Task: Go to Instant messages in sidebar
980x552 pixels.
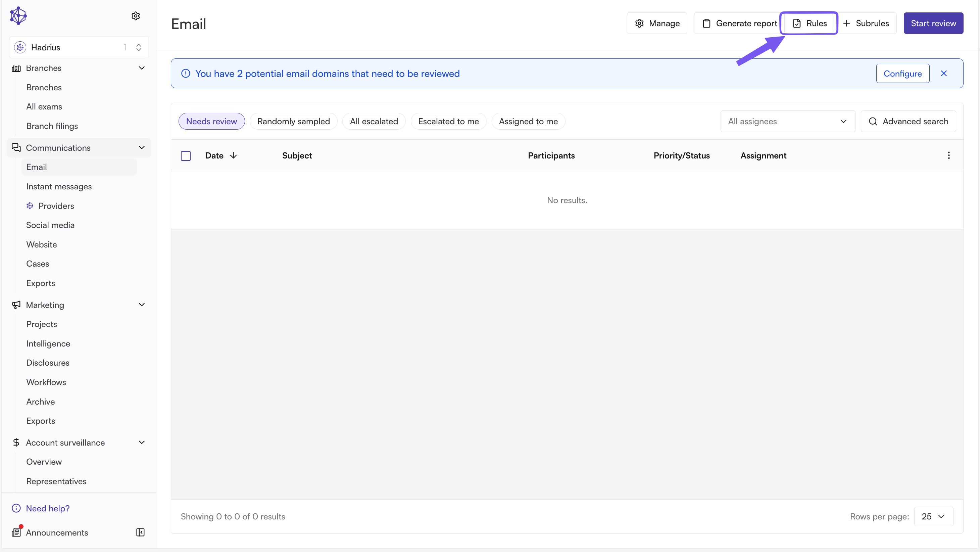Action: click(x=59, y=187)
